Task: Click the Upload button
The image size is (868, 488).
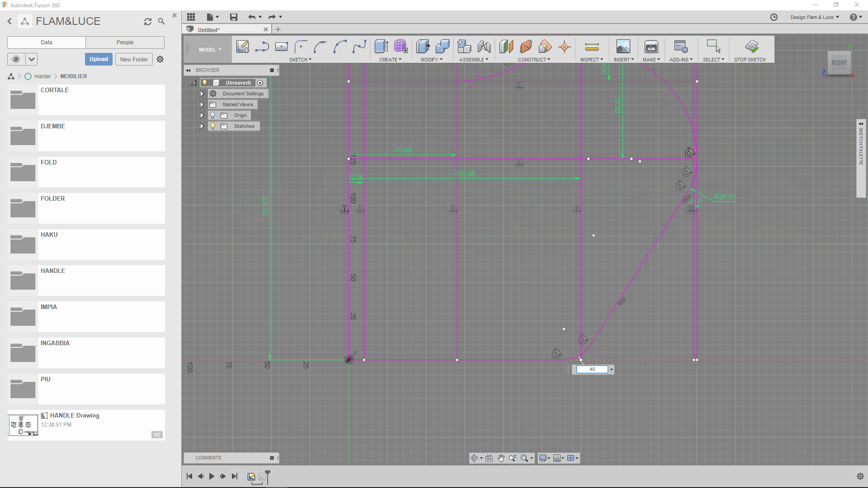Action: pyautogui.click(x=99, y=59)
